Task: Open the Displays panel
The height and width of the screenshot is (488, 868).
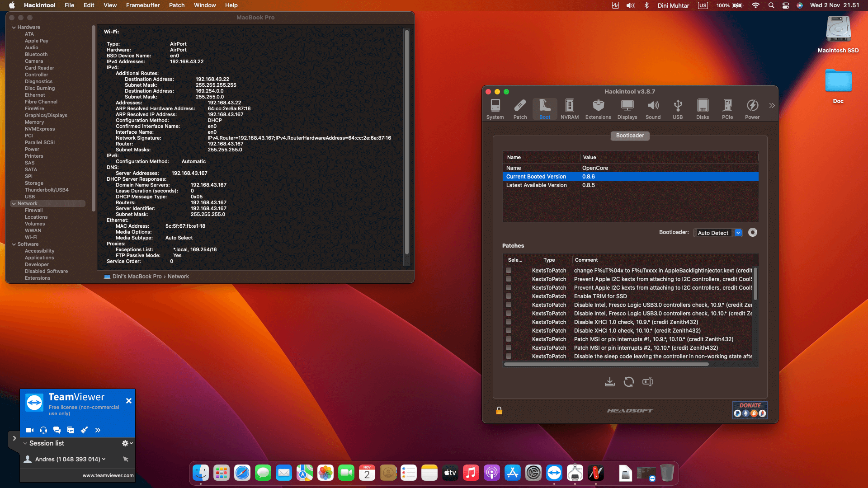Action: 627,108
